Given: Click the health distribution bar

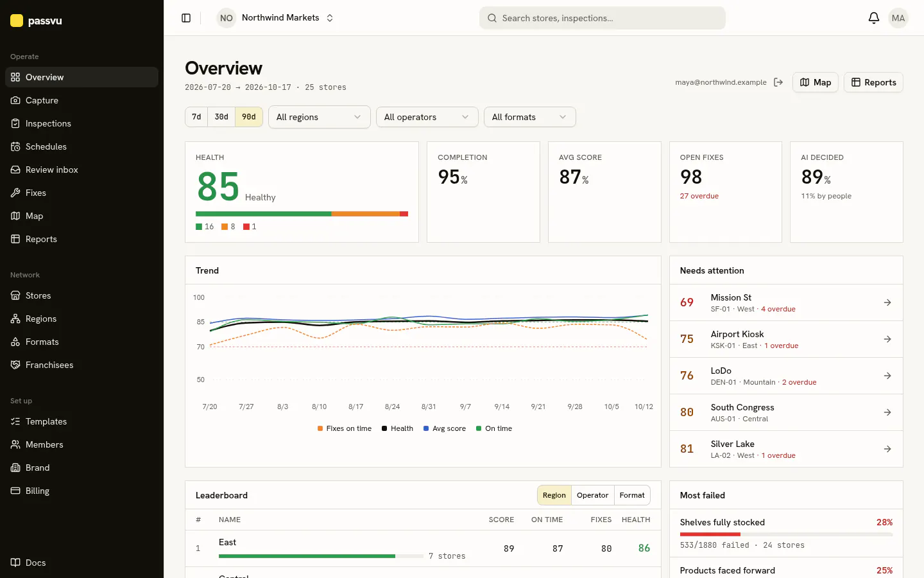Looking at the screenshot, I should tap(302, 214).
